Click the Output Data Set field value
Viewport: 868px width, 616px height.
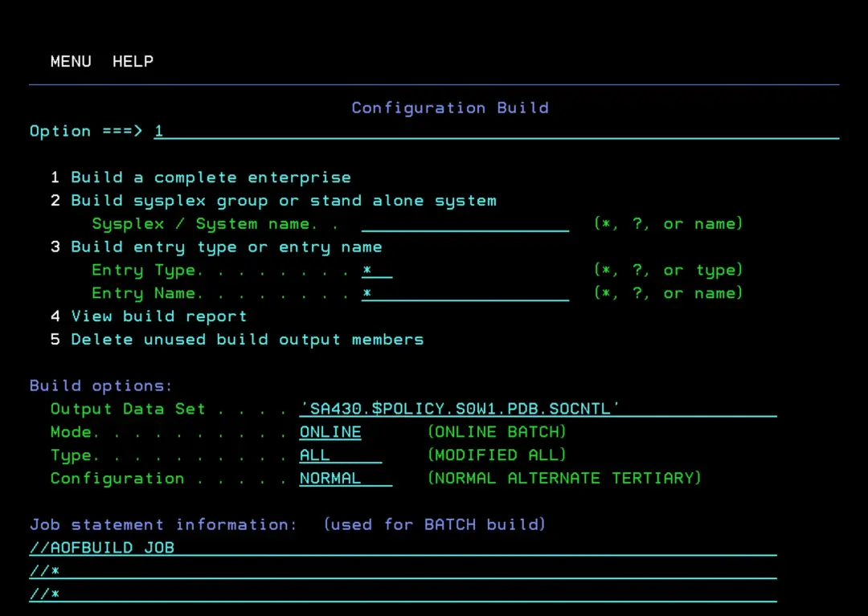click(538, 409)
